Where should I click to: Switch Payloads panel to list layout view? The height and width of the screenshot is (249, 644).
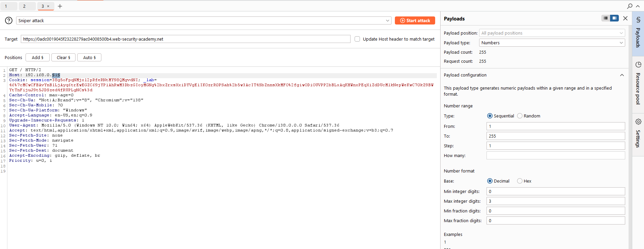pyautogui.click(x=605, y=18)
